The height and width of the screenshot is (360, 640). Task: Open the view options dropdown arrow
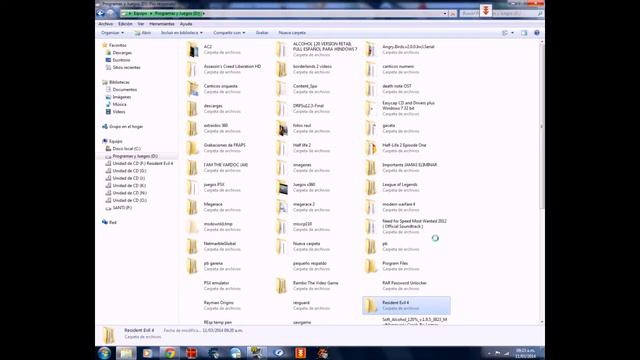512,33
